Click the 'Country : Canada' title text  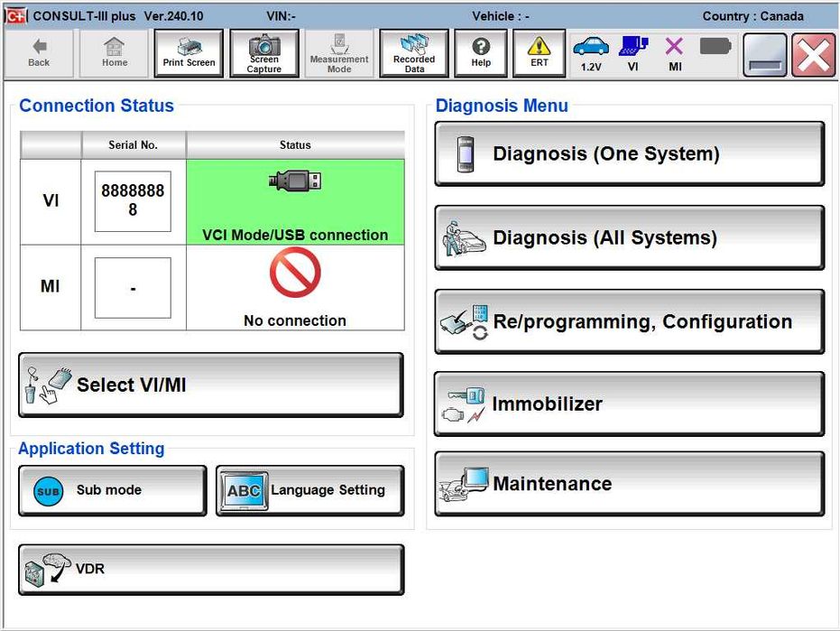[752, 16]
